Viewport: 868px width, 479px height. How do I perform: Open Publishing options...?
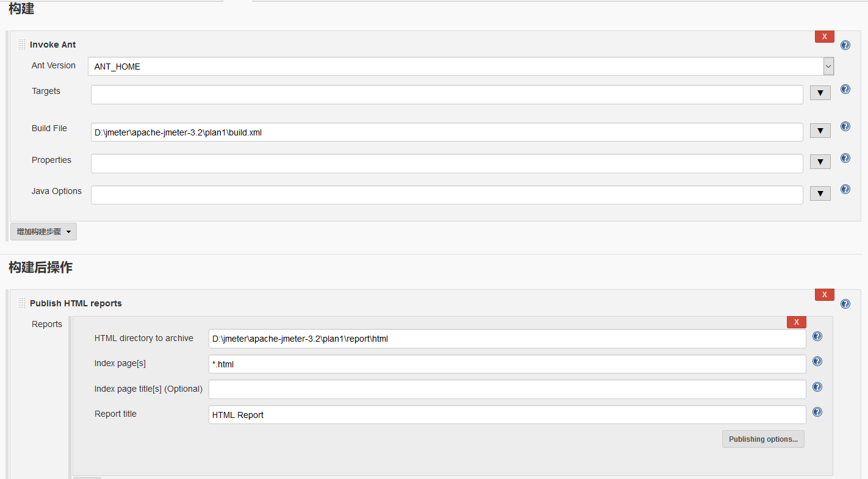click(763, 439)
